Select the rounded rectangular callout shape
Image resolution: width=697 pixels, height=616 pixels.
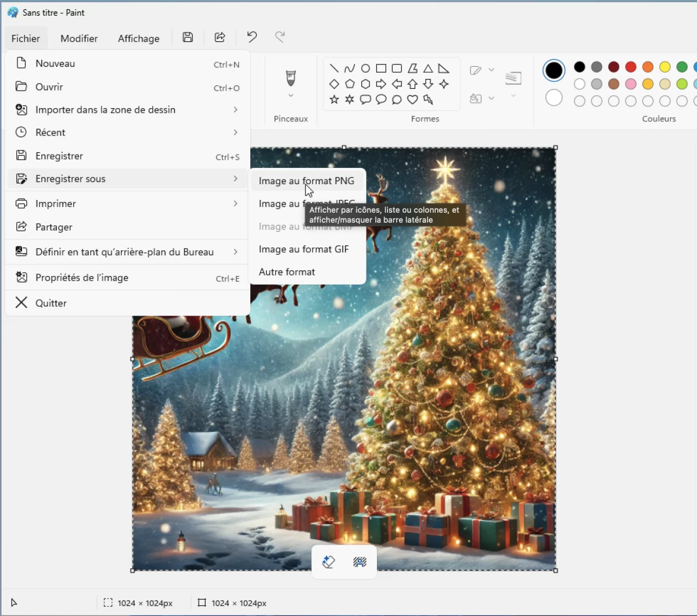point(365,99)
